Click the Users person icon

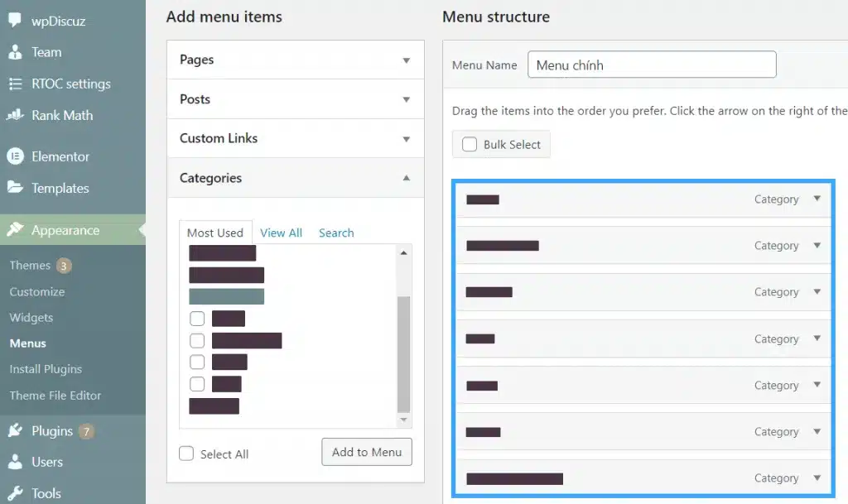[x=15, y=462]
